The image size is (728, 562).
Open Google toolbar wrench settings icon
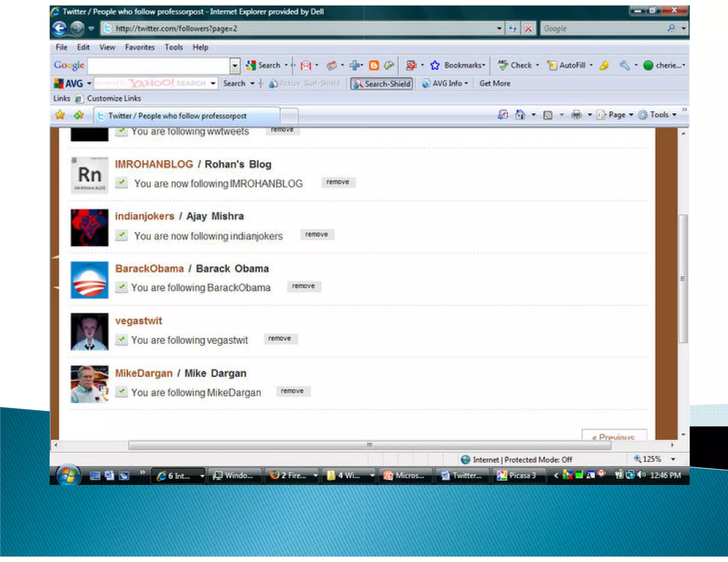click(x=625, y=65)
